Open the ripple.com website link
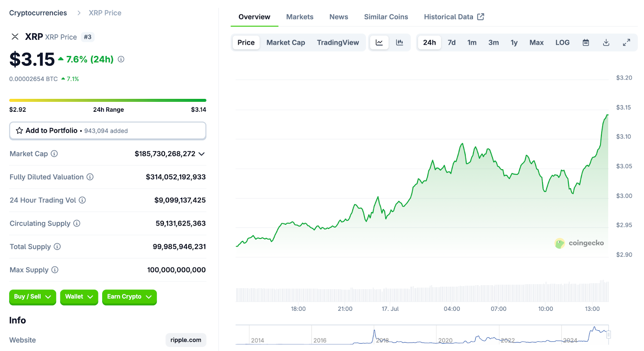Screen dimensions: 644x351 pos(186,340)
